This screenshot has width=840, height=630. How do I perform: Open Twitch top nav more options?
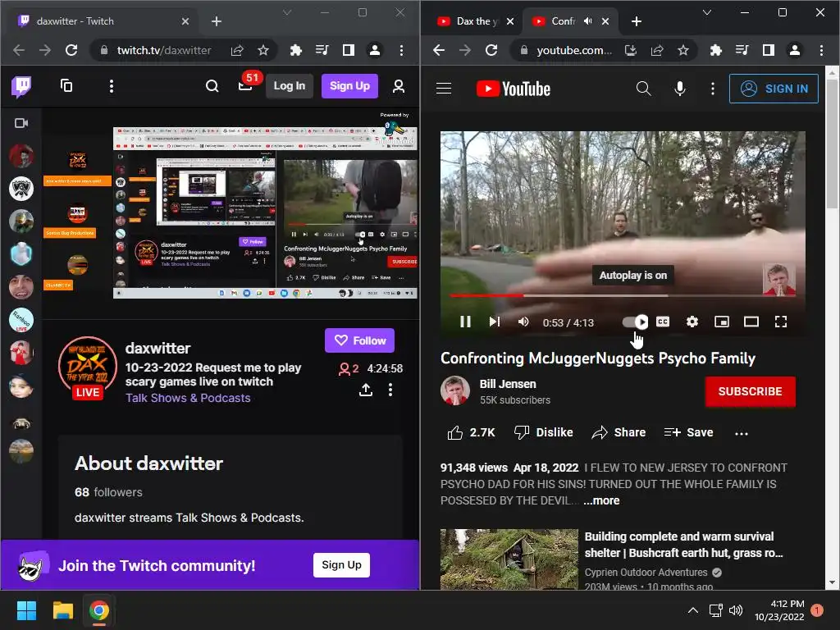coord(112,86)
